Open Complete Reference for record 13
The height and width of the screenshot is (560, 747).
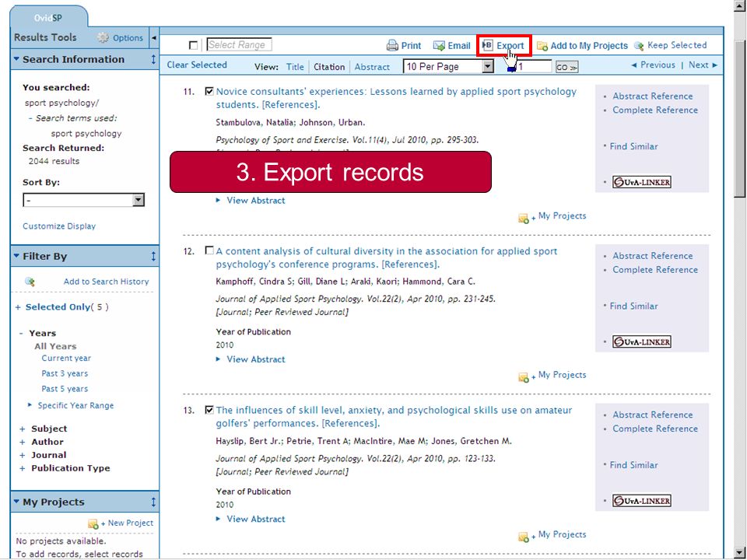pyautogui.click(x=655, y=429)
